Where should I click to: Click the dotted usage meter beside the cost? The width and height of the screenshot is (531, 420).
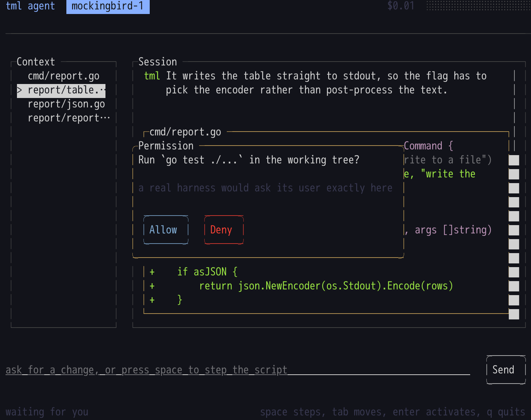478,6
